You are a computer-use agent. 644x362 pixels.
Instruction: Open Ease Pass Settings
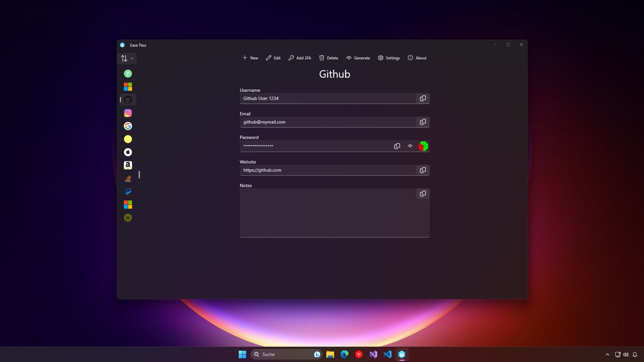[389, 58]
